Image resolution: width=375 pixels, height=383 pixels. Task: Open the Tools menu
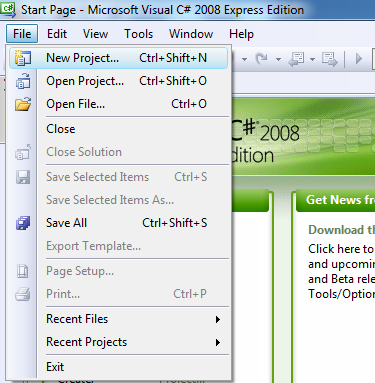[138, 34]
